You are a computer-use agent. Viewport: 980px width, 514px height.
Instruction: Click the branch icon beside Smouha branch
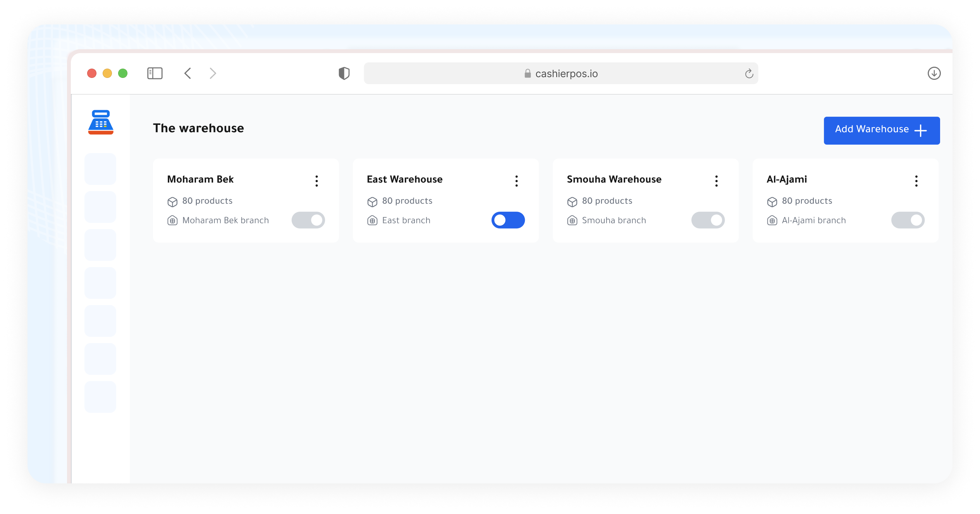[572, 221]
